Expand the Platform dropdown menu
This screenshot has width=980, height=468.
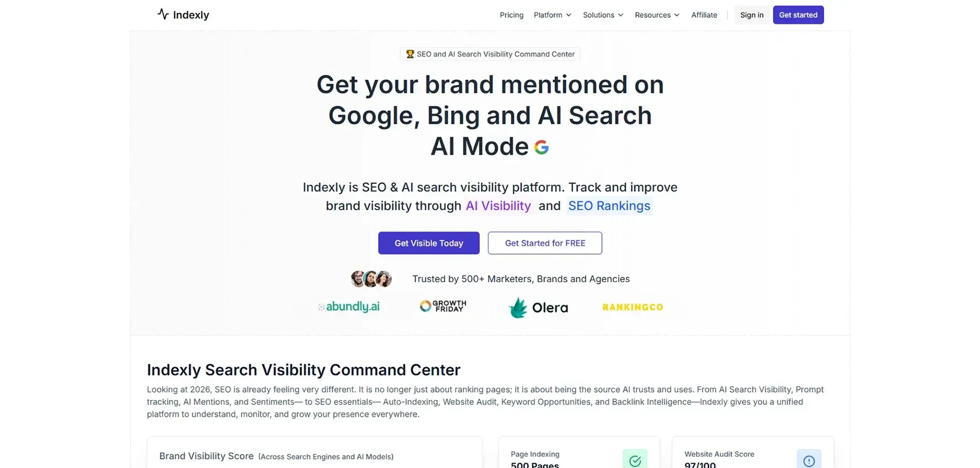(552, 15)
